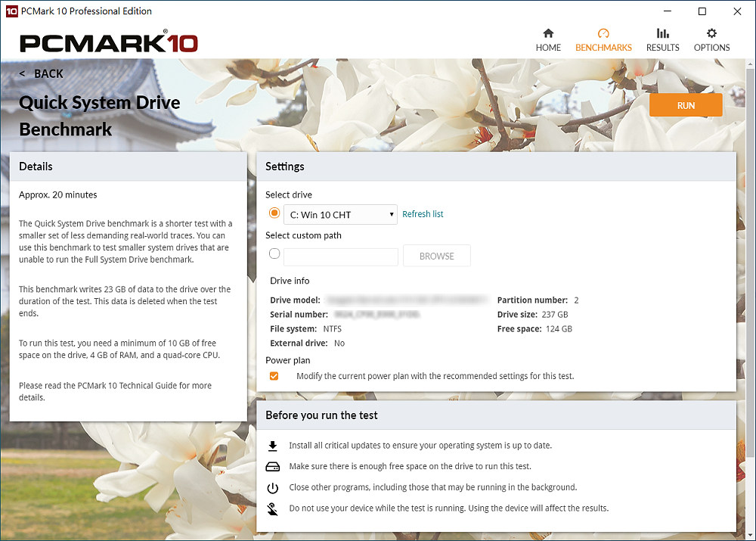This screenshot has width=756, height=541.
Task: Click the BROWSE button
Action: tap(437, 257)
